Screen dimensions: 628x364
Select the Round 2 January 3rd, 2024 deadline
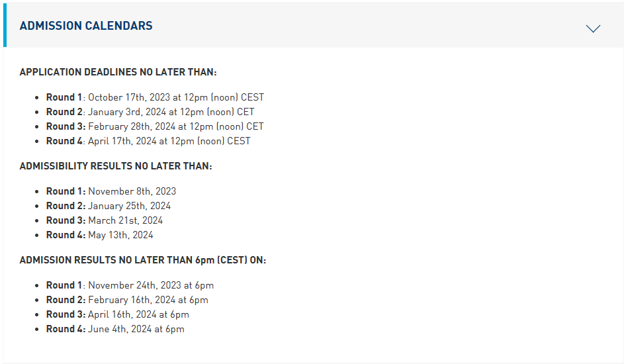[150, 112]
